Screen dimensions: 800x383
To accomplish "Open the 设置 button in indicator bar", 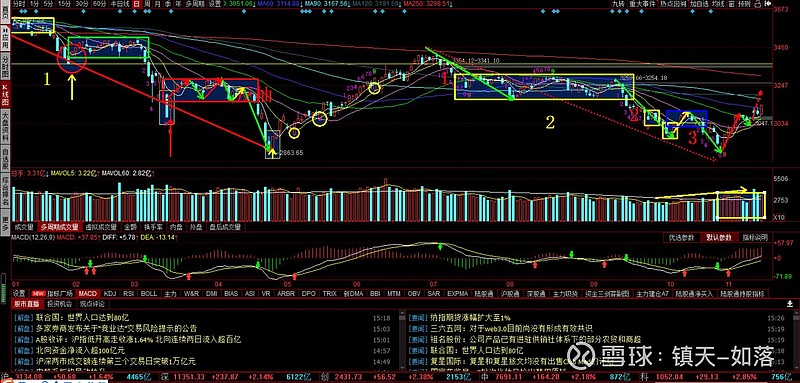I will (19, 293).
